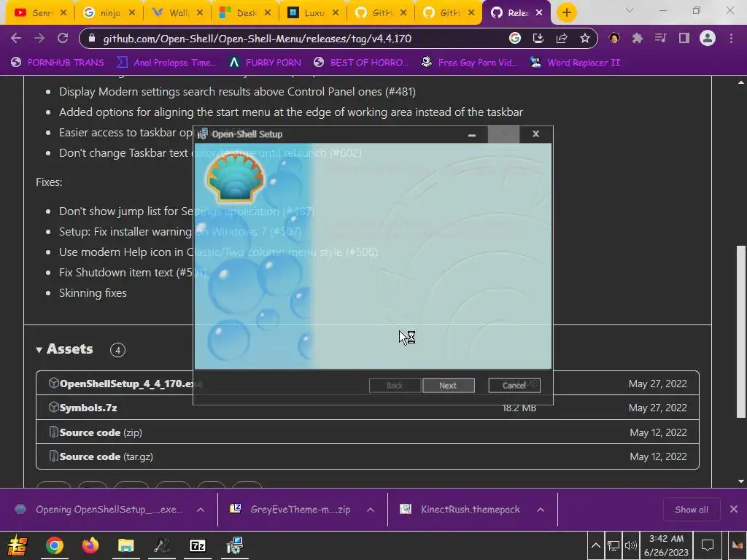The image size is (747, 560).
Task: Share this page icon
Action: coord(562,39)
